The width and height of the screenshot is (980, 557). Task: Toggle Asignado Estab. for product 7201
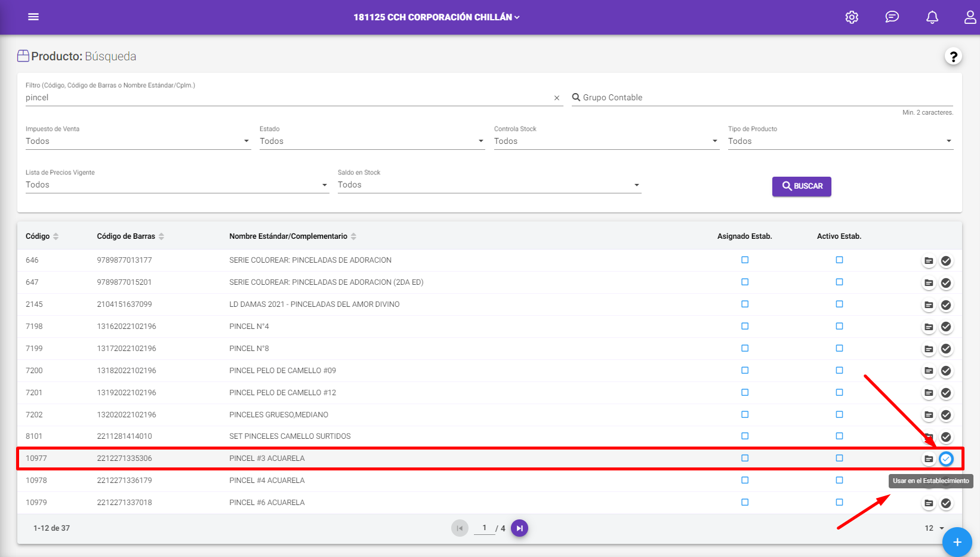(745, 393)
